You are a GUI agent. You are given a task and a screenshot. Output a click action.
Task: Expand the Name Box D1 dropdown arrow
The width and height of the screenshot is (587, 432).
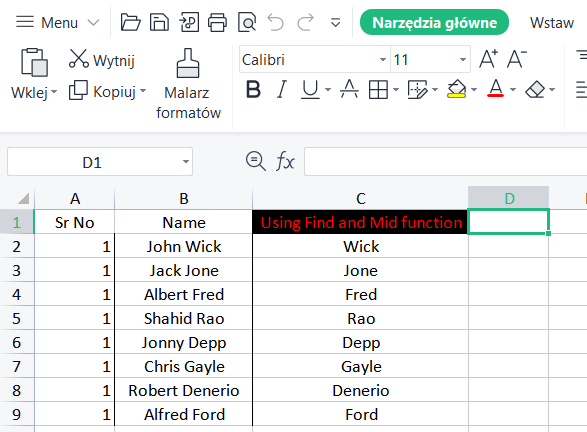tap(186, 162)
